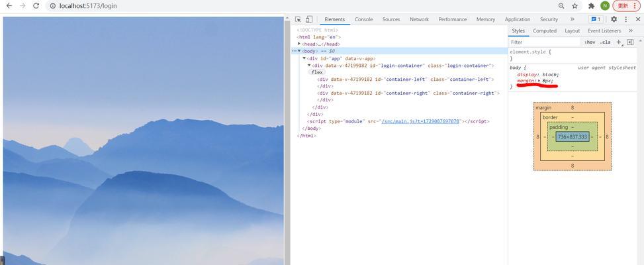Switch to the Styles pane tab

click(518, 31)
